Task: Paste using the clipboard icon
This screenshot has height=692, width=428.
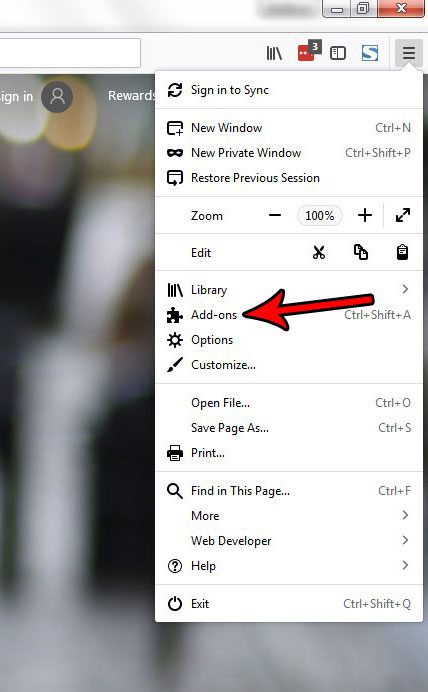Action: (402, 252)
